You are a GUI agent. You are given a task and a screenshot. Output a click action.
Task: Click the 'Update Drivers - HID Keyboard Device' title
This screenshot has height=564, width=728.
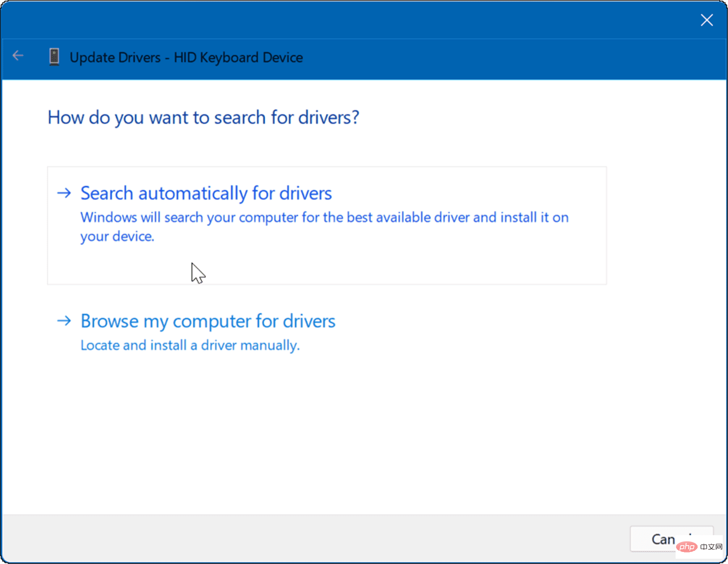pyautogui.click(x=186, y=57)
